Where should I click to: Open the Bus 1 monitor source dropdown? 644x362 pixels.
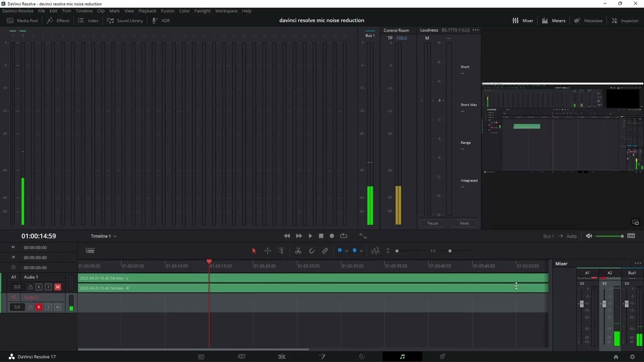coord(548,236)
